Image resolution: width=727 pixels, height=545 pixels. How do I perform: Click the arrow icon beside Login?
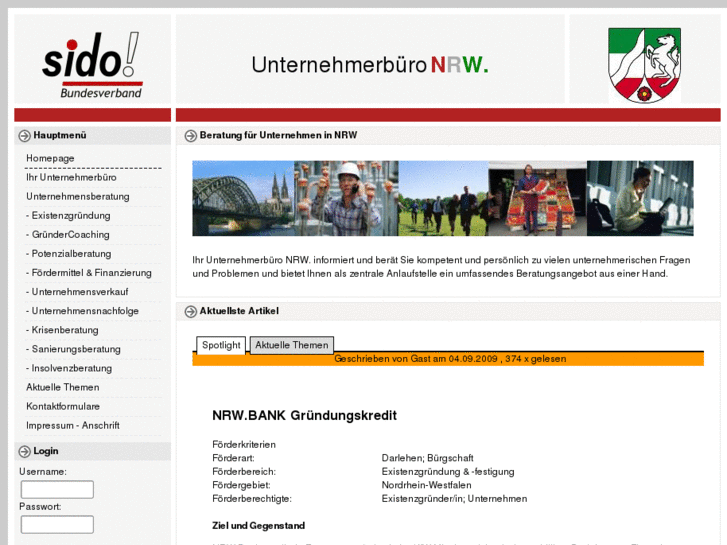click(25, 451)
